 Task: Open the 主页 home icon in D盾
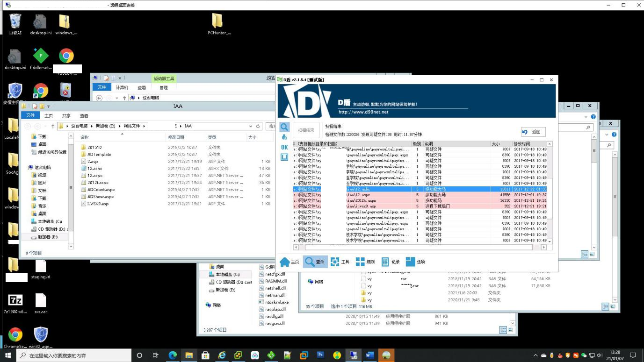[289, 262]
